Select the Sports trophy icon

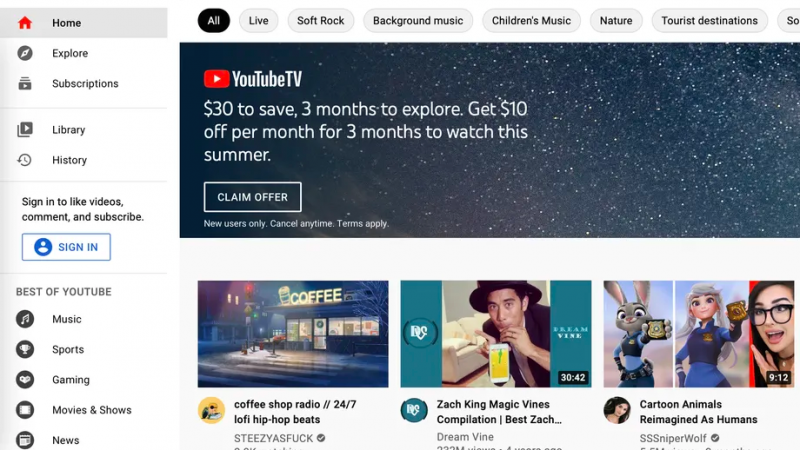coord(24,349)
